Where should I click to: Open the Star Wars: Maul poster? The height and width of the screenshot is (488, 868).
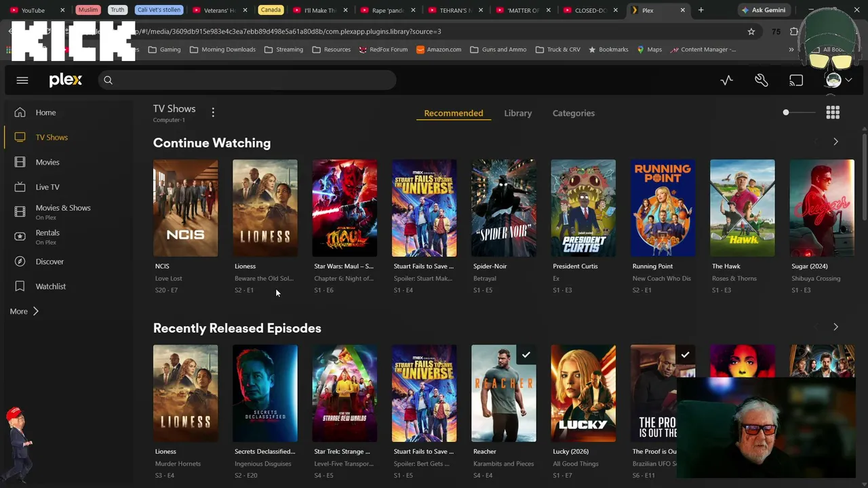tap(344, 208)
